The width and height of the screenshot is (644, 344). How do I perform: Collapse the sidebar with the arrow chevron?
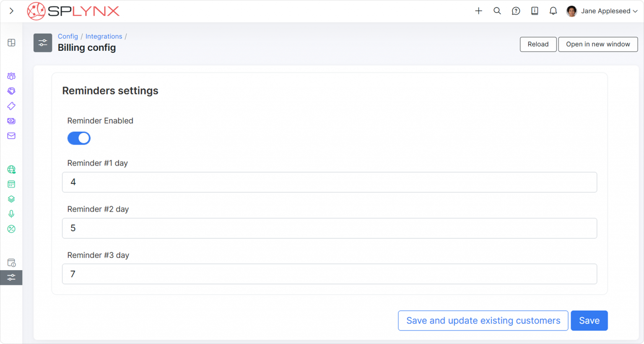click(x=11, y=10)
